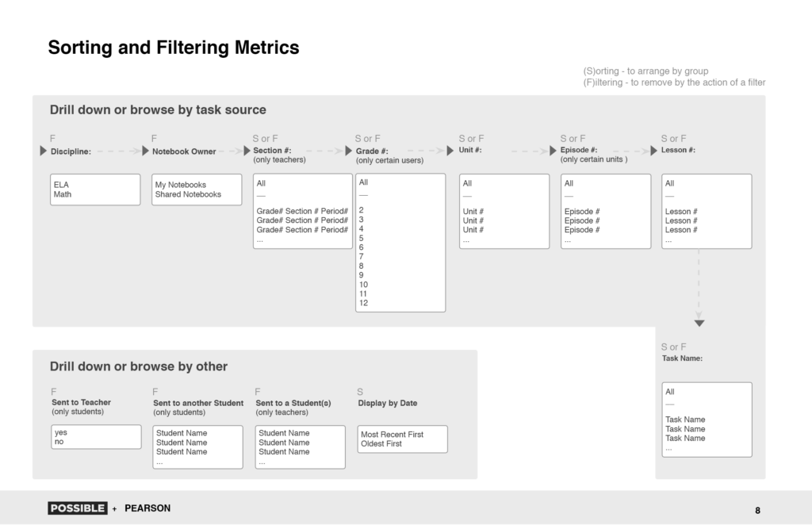Select Most Recent First date option
Image resolution: width=812 pixels, height=525 pixels.
click(392, 435)
